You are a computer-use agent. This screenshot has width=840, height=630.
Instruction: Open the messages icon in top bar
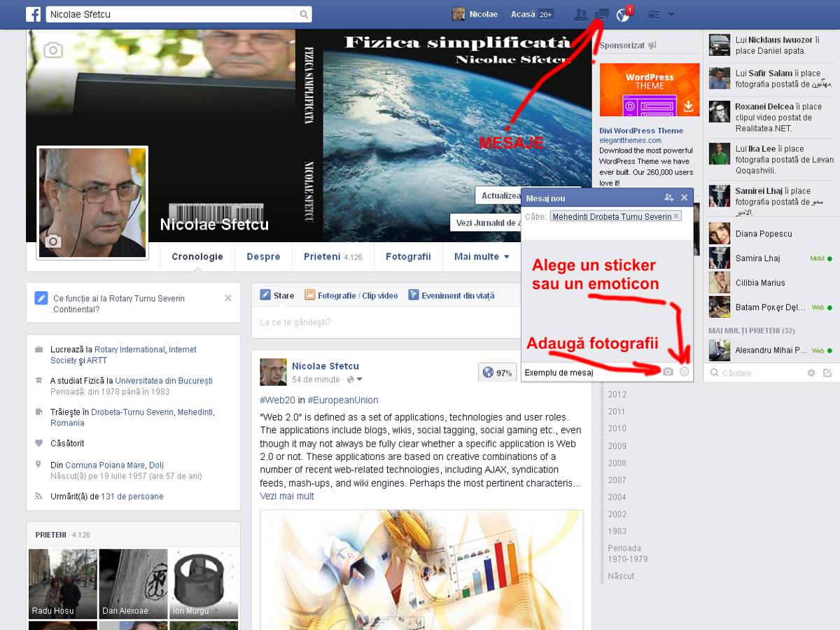601,14
